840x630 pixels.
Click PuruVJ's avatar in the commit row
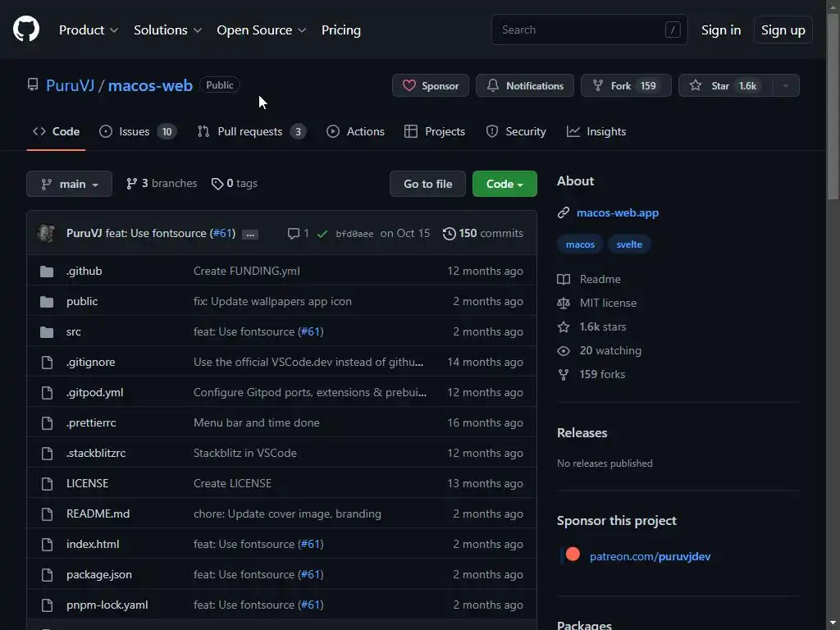pyautogui.click(x=47, y=233)
